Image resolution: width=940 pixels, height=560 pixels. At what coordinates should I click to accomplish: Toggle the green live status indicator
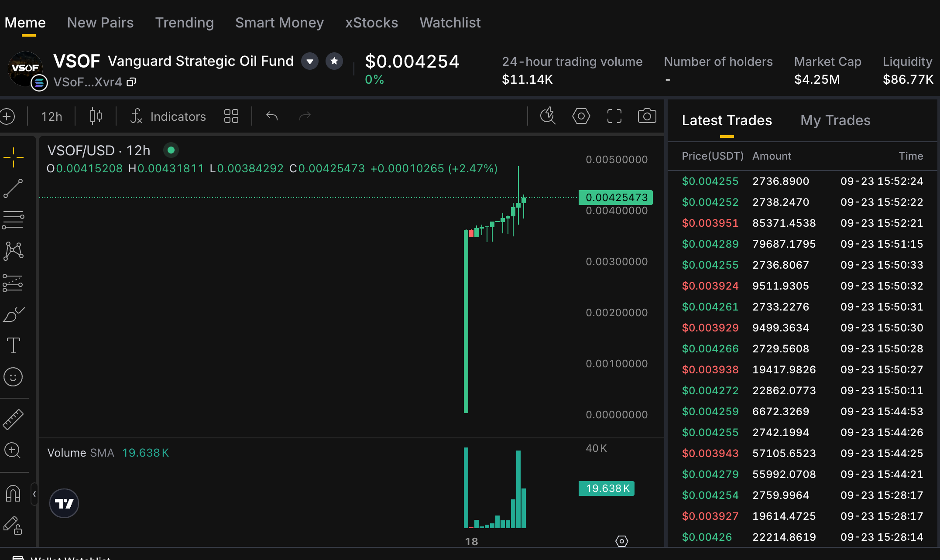171,150
